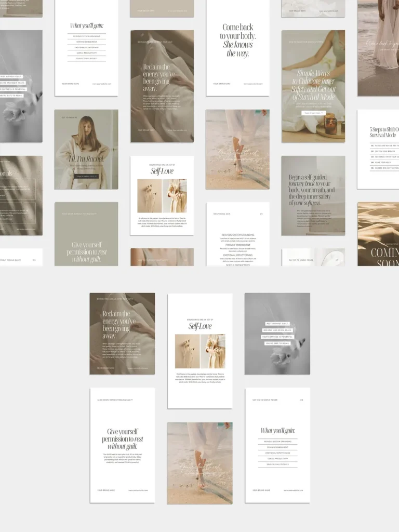
Task: Click the '02 SOFTEN YOUR BREATH' step
Action: coord(385,151)
